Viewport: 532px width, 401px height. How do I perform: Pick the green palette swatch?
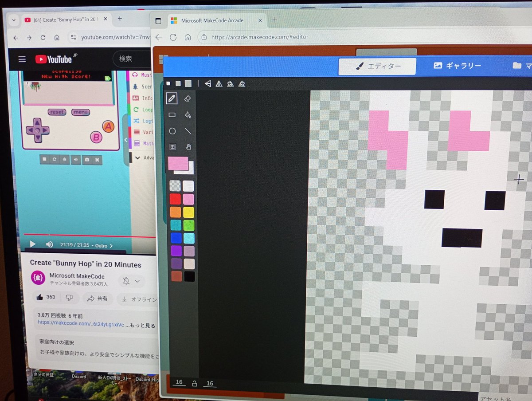tap(189, 225)
